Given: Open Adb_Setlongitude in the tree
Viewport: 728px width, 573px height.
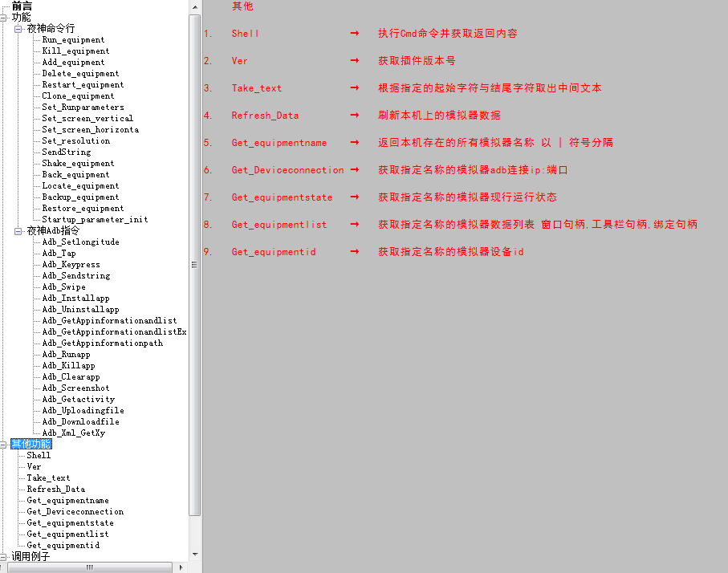Looking at the screenshot, I should pos(81,242).
